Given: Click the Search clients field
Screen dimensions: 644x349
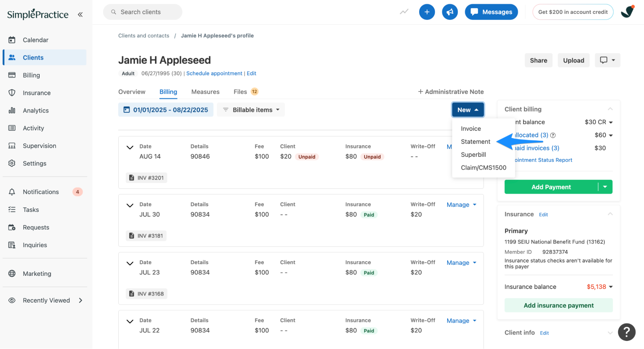Looking at the screenshot, I should (x=142, y=12).
